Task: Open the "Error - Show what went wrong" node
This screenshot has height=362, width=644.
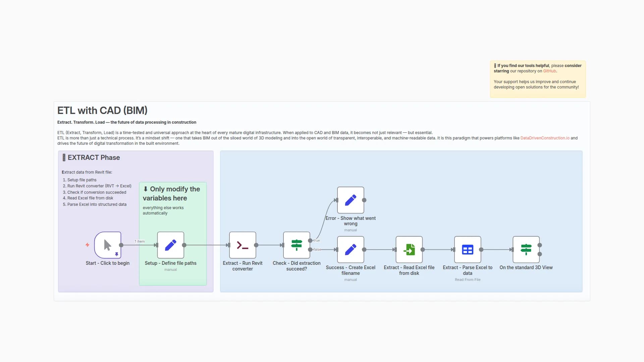Action: (350, 200)
